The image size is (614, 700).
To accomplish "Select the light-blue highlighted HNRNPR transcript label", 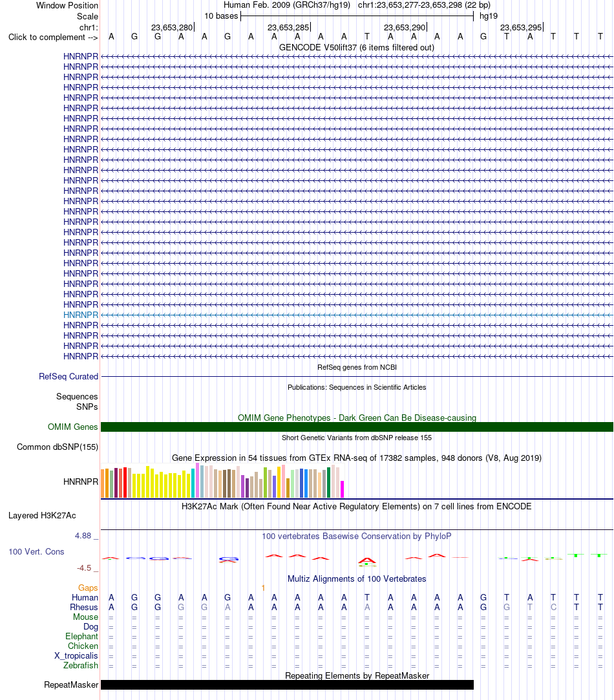I will 80,315.
